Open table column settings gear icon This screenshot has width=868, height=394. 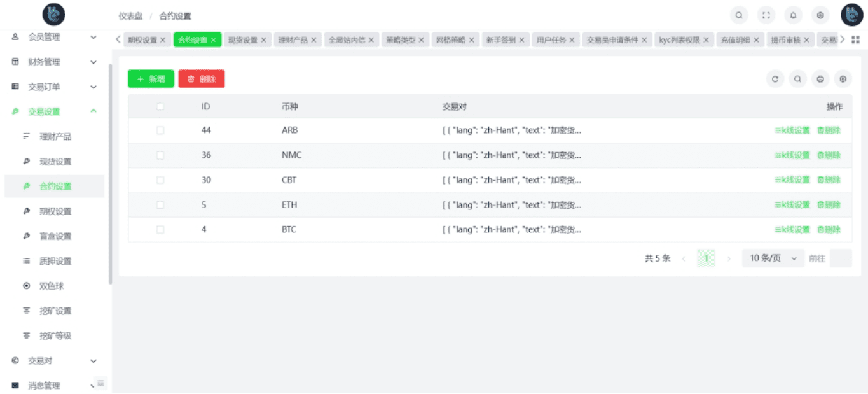pos(843,79)
